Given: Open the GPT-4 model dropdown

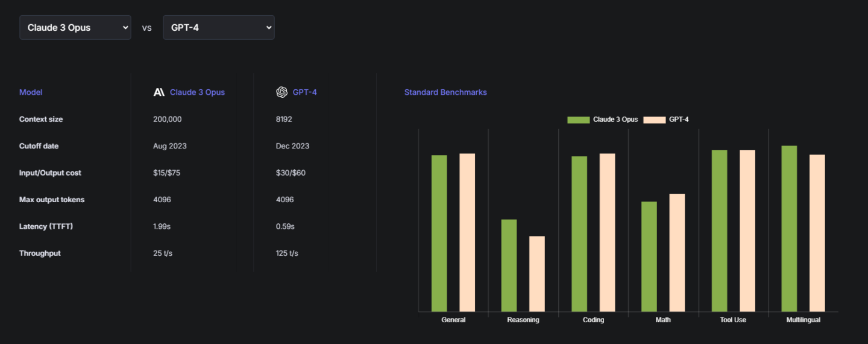Looking at the screenshot, I should (218, 28).
